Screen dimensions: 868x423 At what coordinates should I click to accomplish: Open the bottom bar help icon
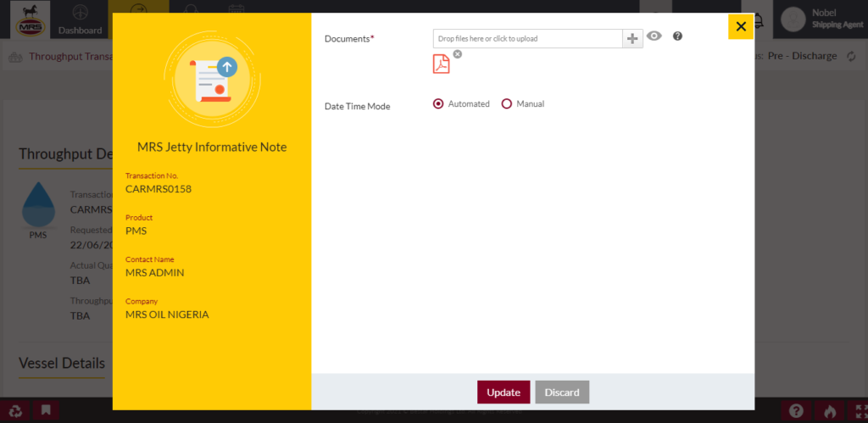[x=796, y=411]
